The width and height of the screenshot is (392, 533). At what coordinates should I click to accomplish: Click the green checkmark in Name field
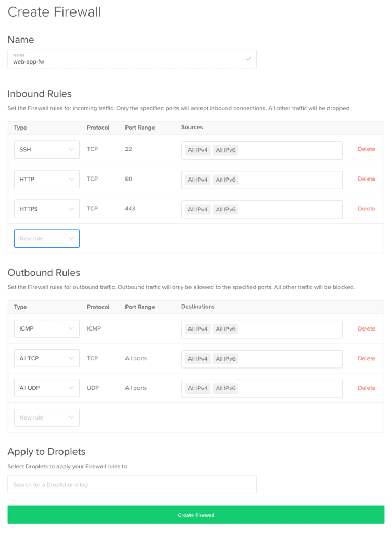[x=248, y=59]
